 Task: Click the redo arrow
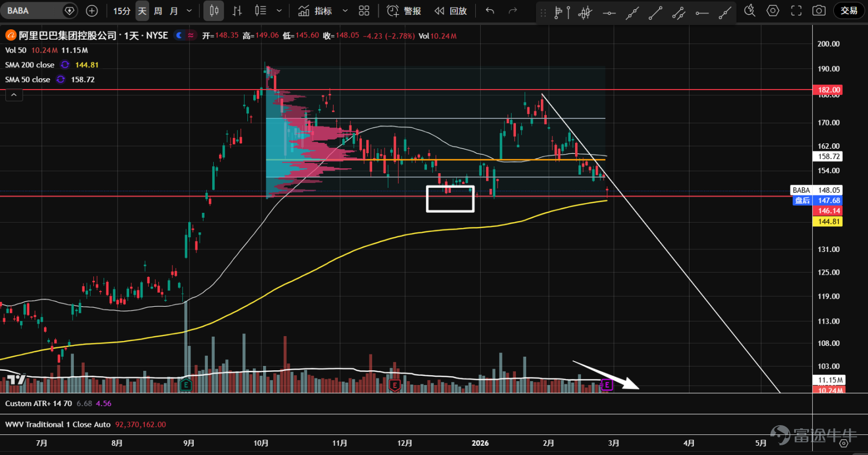pos(513,11)
